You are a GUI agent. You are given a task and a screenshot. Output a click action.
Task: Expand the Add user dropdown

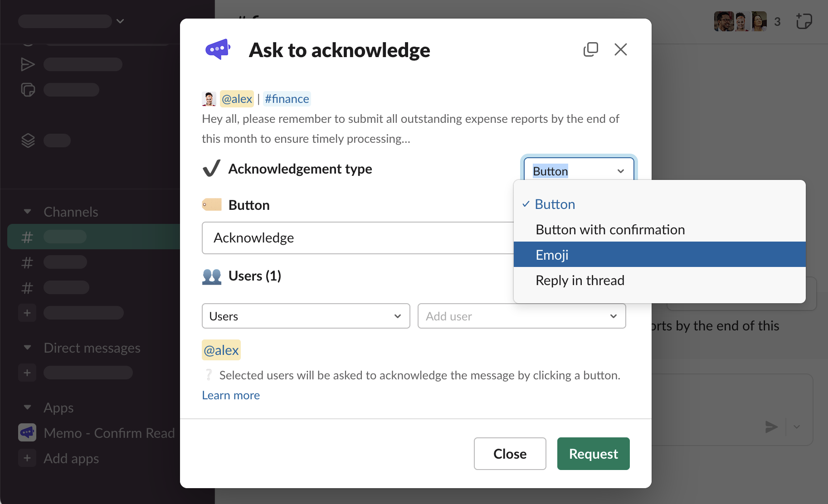[x=521, y=316]
